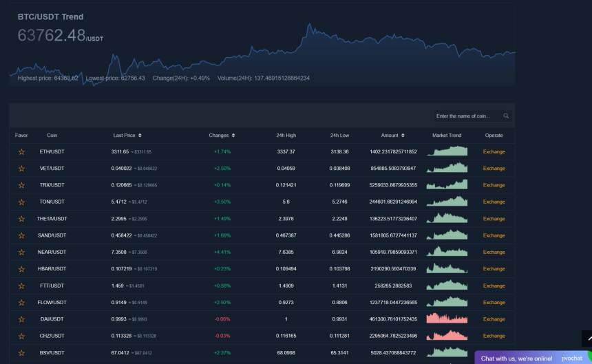Click the star next to SAND/USDT
Image resolution: width=592 pixels, height=364 pixels.
pyautogui.click(x=21, y=235)
